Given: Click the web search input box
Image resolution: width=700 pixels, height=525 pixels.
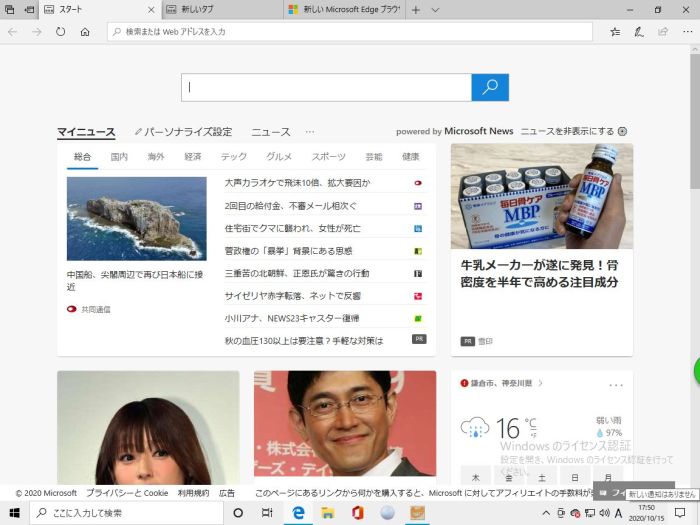Looking at the screenshot, I should 326,87.
